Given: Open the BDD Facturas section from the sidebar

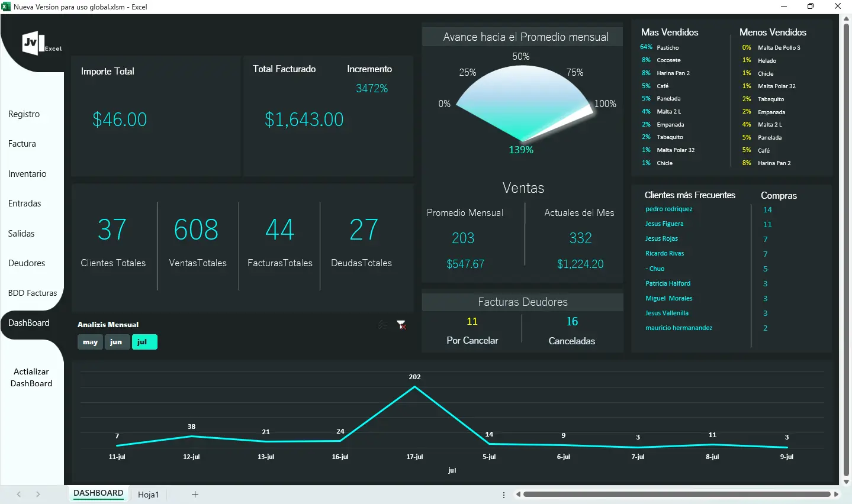Looking at the screenshot, I should tap(32, 293).
